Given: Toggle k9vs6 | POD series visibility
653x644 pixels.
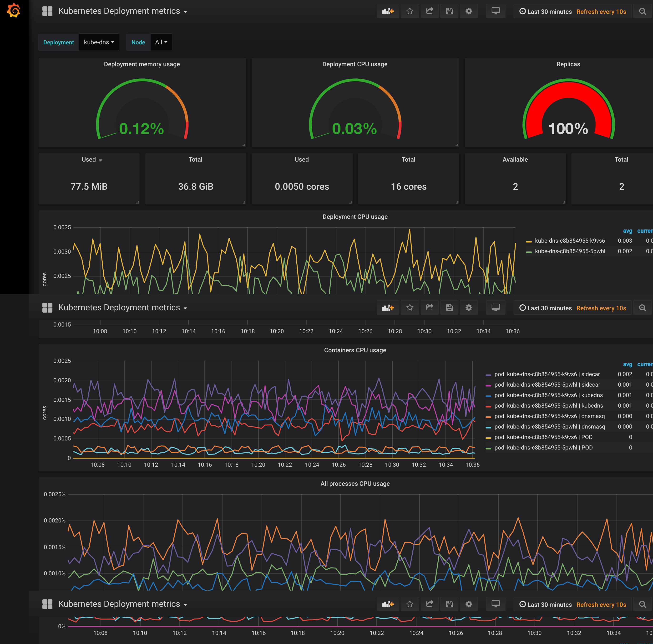Looking at the screenshot, I should 543,437.
